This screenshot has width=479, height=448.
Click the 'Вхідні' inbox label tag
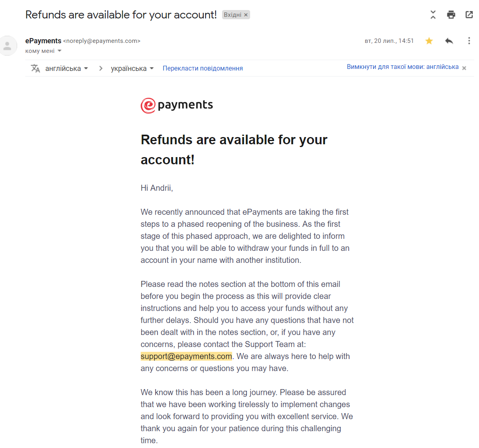pyautogui.click(x=232, y=15)
